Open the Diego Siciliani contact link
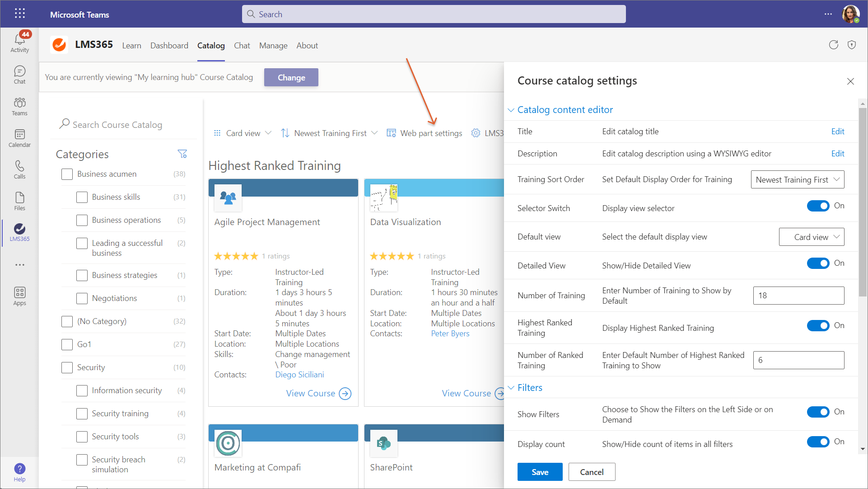The image size is (868, 489). coord(299,375)
